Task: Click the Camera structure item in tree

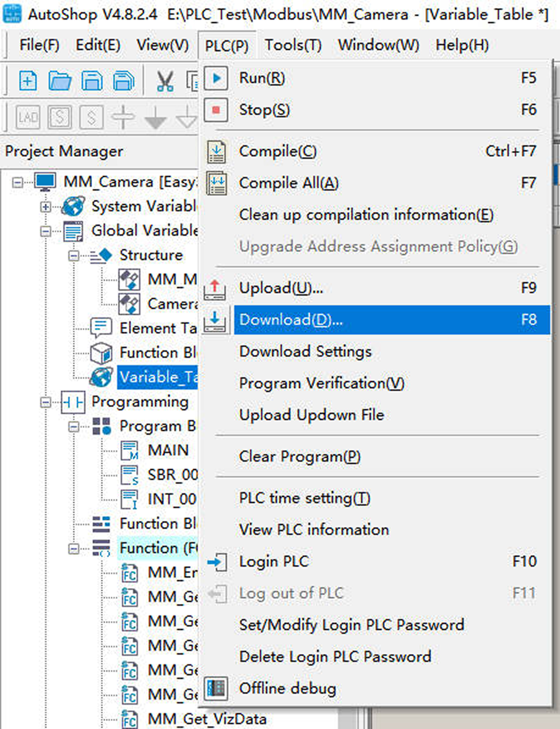Action: (x=172, y=304)
